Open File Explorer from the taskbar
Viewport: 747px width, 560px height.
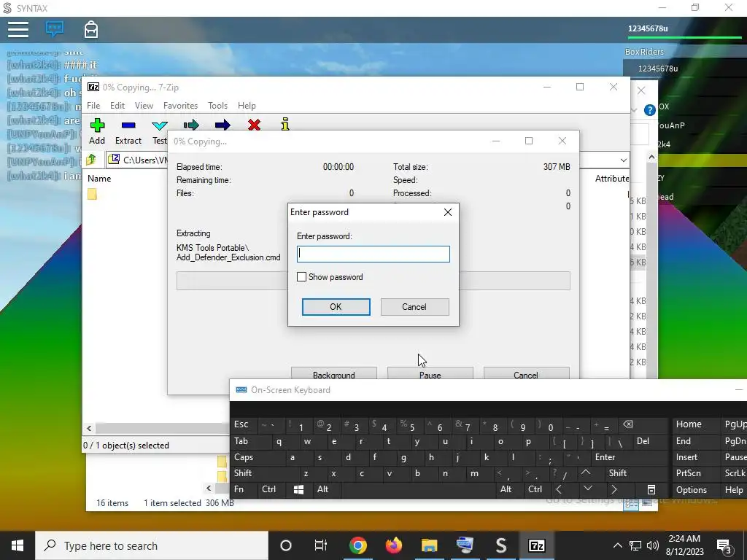429,545
